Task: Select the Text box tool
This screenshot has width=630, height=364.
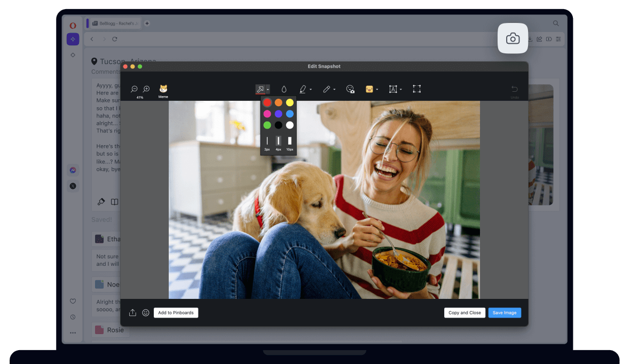Action: point(393,89)
